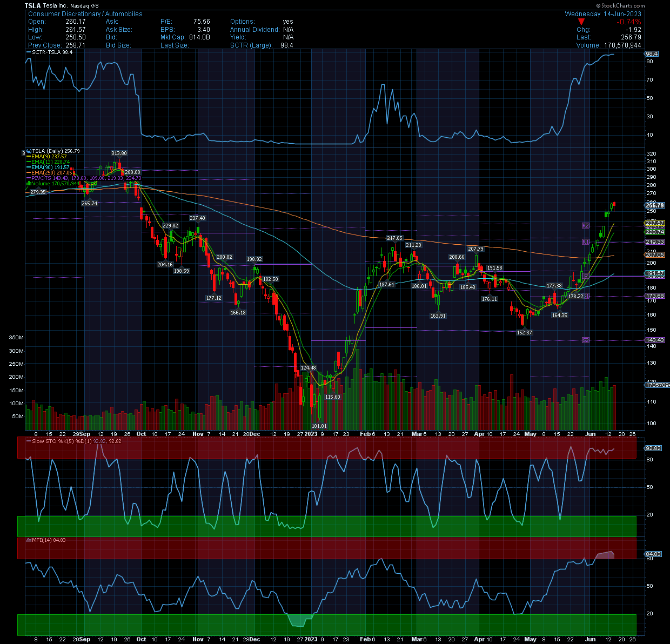
Task: Click the 229.82 October price label
Action: pos(170,226)
